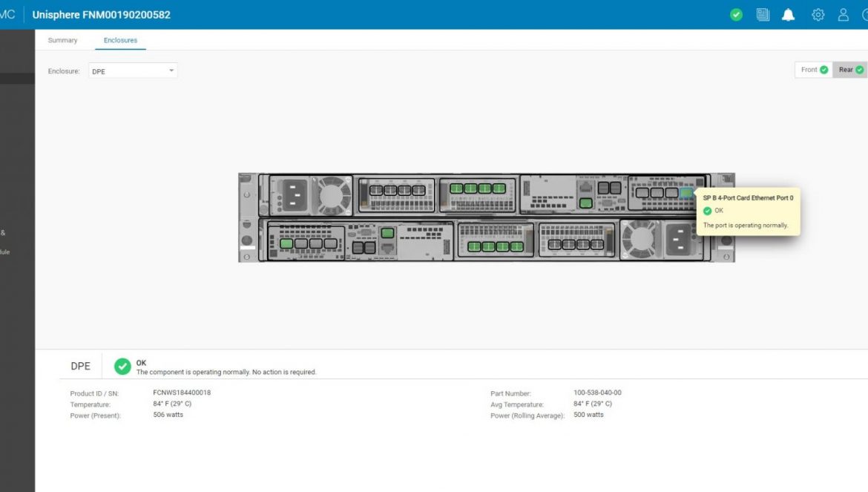This screenshot has width=868, height=492.
Task: Open the user account icon
Action: click(843, 15)
